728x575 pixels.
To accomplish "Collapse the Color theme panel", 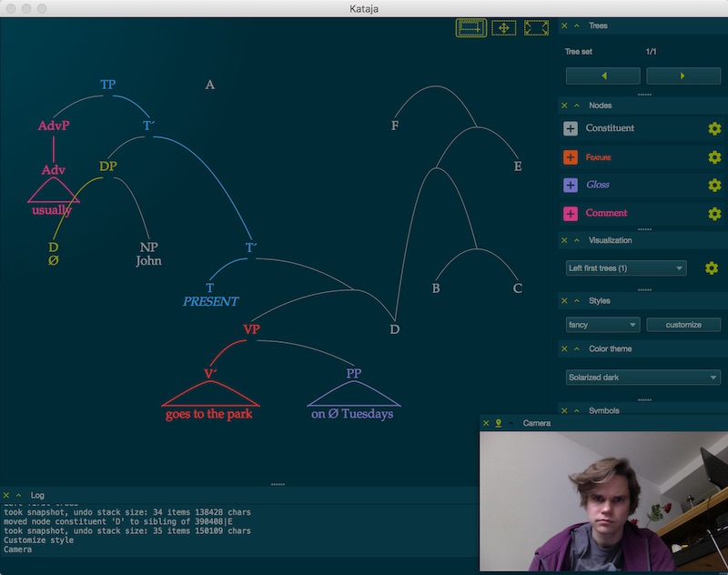I will click(x=577, y=349).
